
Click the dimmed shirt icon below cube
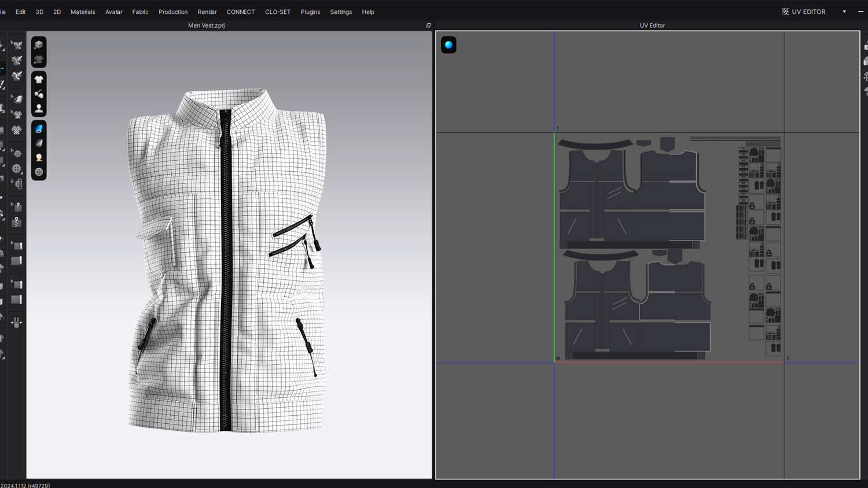pos(39,59)
